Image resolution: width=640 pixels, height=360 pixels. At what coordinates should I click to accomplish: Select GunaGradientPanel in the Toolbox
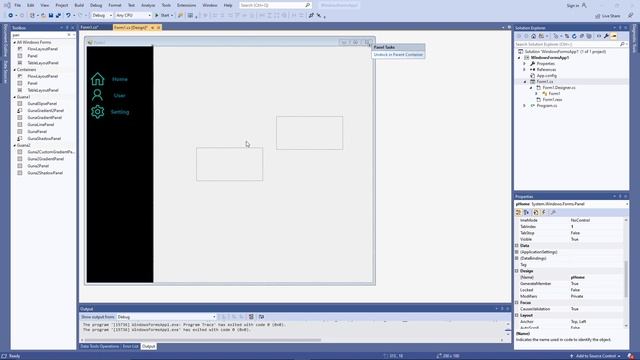coord(44,118)
